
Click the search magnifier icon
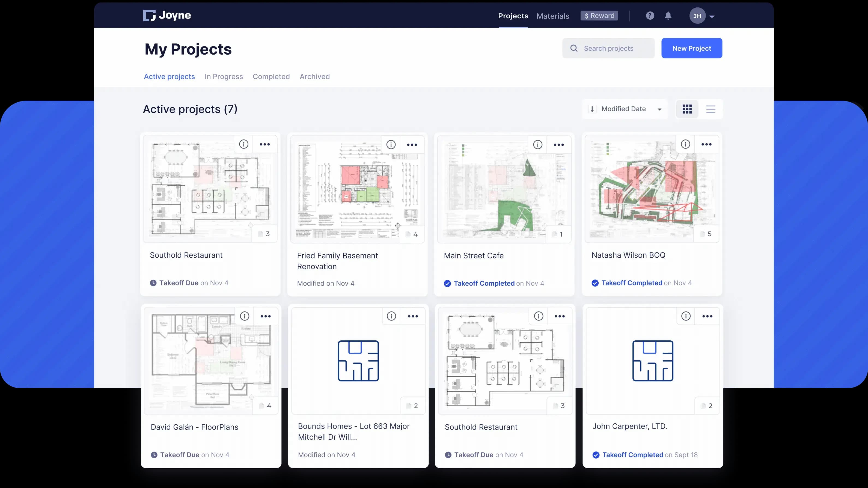[574, 48]
